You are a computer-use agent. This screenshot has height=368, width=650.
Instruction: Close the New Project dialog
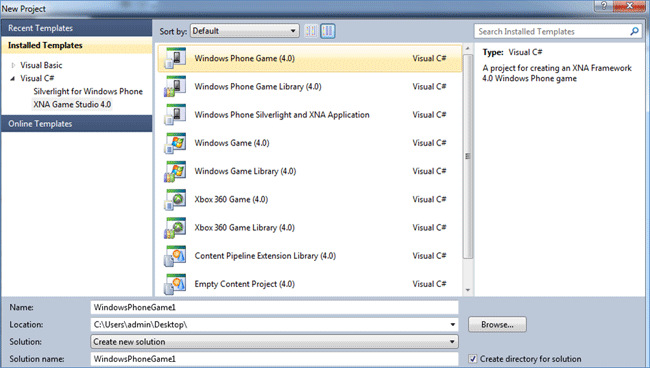(629, 5)
